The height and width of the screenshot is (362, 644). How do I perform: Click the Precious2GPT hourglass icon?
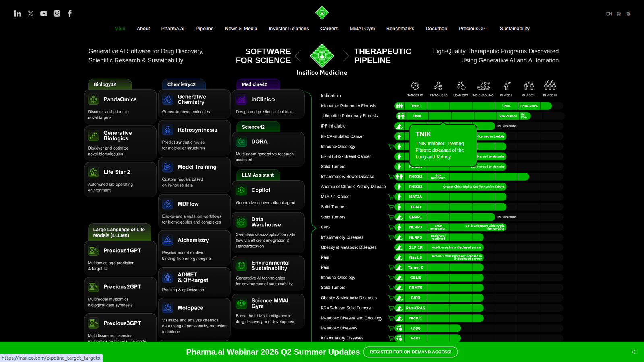pos(93,287)
